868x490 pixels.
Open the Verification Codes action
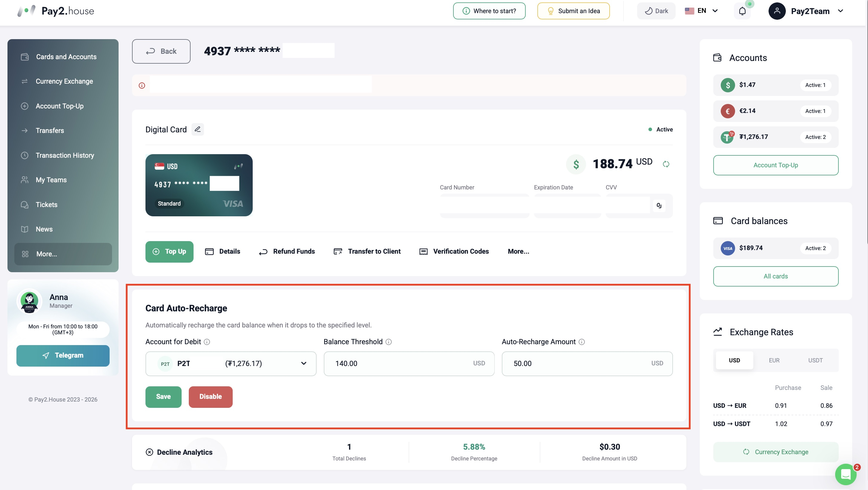tap(454, 251)
